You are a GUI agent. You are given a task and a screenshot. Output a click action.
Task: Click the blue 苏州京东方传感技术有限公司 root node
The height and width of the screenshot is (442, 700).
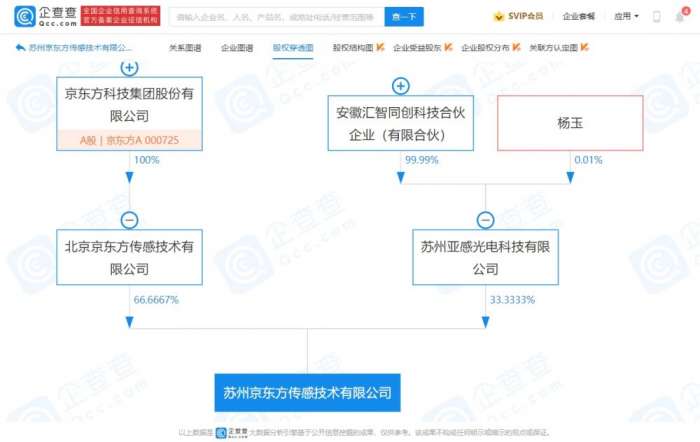[x=308, y=393]
